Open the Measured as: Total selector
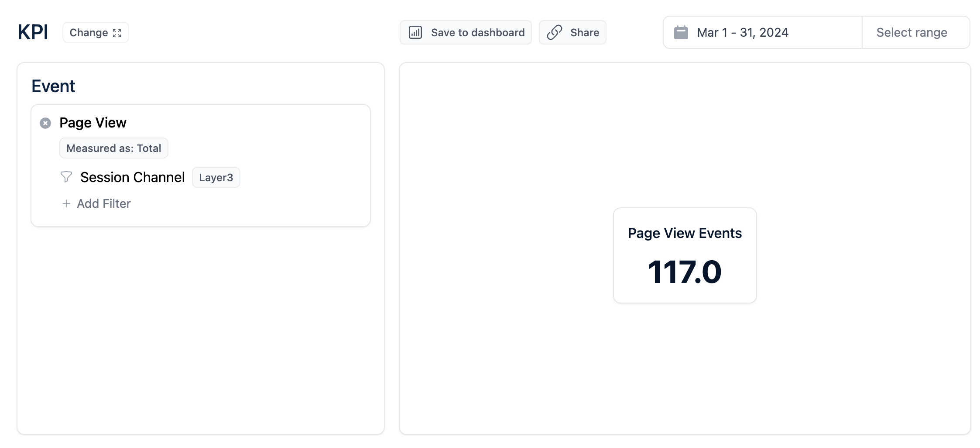980x448 pixels. coord(113,148)
